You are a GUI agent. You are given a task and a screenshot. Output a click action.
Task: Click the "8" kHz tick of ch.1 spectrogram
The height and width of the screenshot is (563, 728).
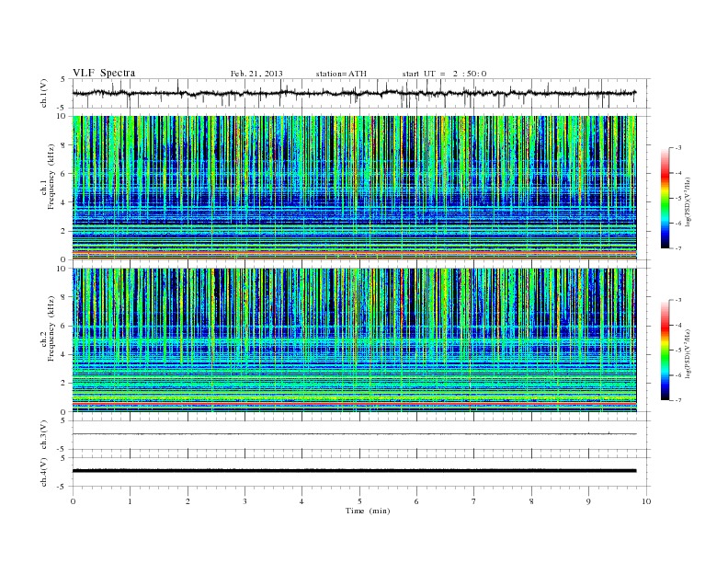(63, 145)
